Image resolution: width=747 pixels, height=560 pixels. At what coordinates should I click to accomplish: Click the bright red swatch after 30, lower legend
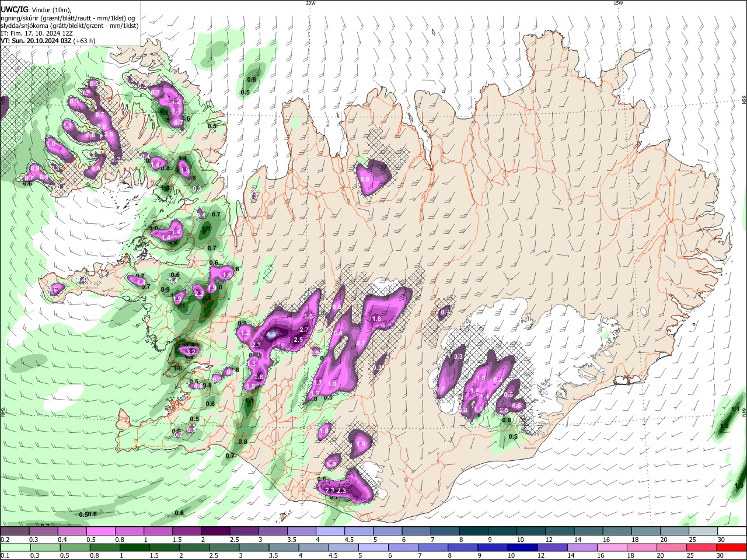click(732, 547)
